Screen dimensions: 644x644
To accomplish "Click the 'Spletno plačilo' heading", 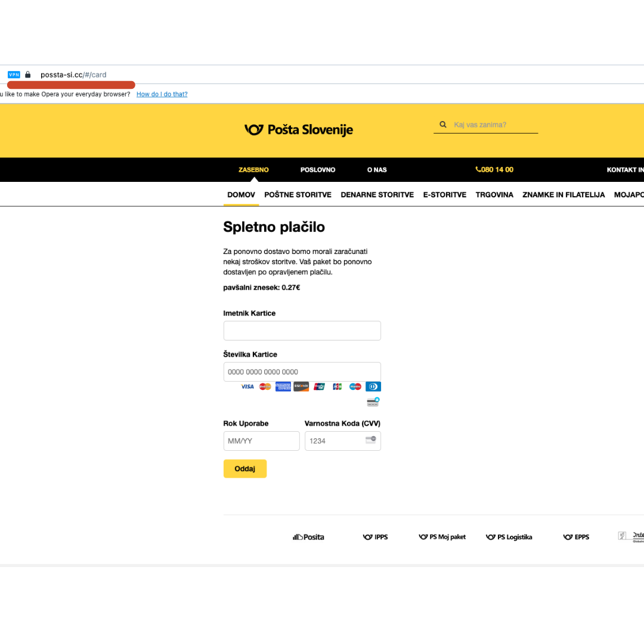I will [274, 227].
